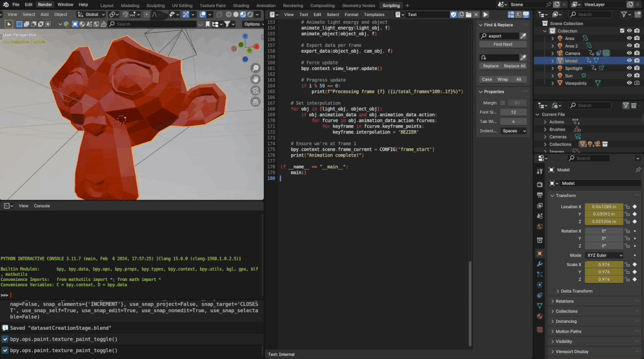Open the text file folder icon
644x359 pixels.
[x=468, y=14]
